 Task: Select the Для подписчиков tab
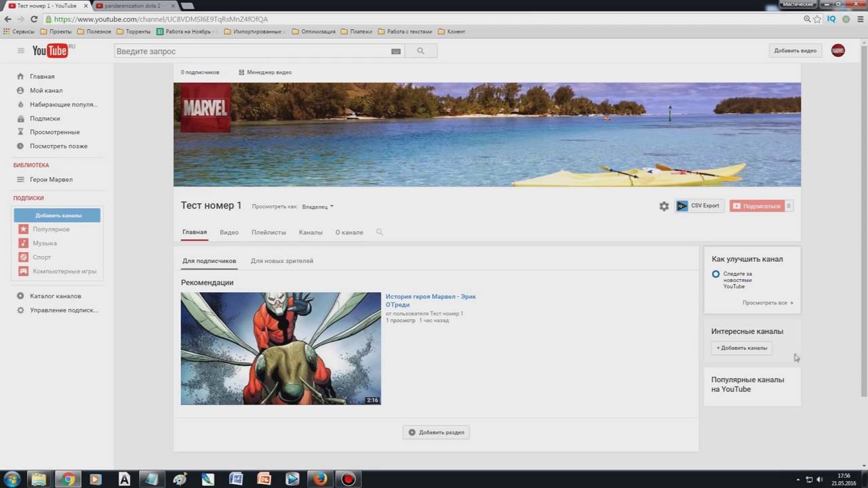point(209,261)
